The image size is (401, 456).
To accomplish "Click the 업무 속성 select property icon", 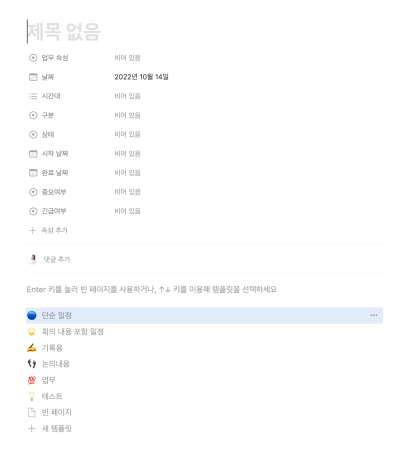I will tap(33, 58).
